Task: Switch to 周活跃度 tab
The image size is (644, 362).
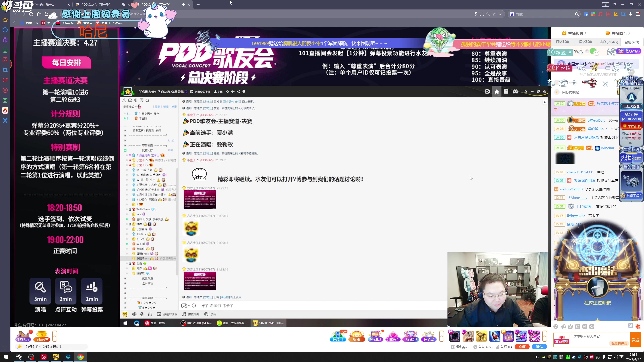Action: [x=586, y=42]
